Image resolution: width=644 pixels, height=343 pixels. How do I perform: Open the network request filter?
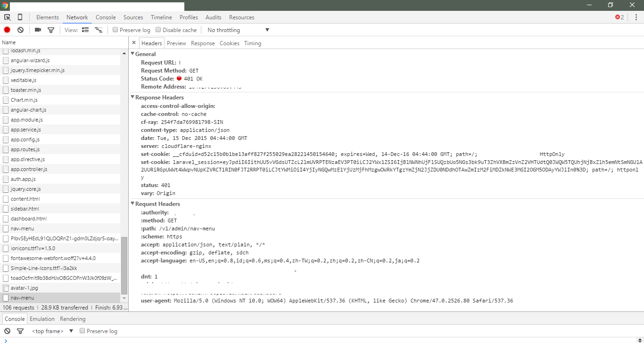click(51, 30)
